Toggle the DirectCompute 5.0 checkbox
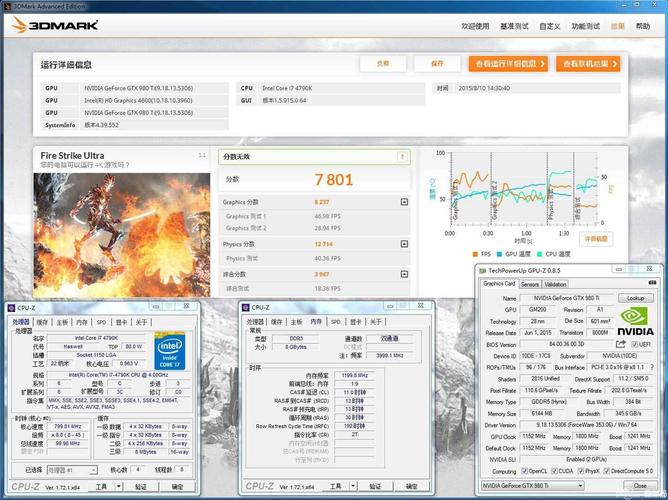The image size is (668, 500). (608, 471)
